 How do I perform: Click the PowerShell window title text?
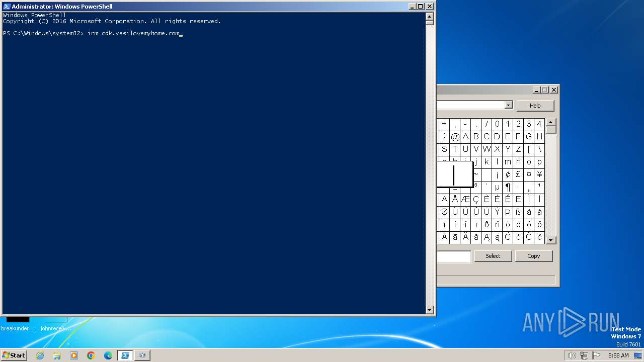tap(62, 7)
